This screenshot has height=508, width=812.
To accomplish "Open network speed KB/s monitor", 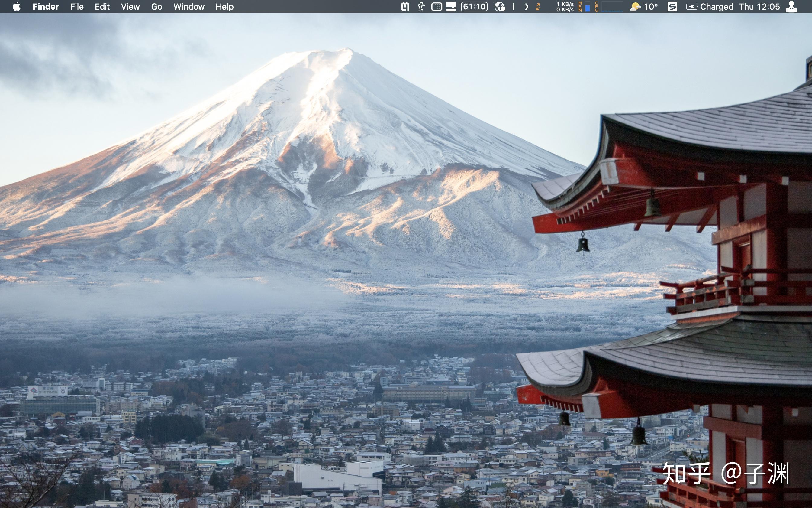I will [565, 7].
